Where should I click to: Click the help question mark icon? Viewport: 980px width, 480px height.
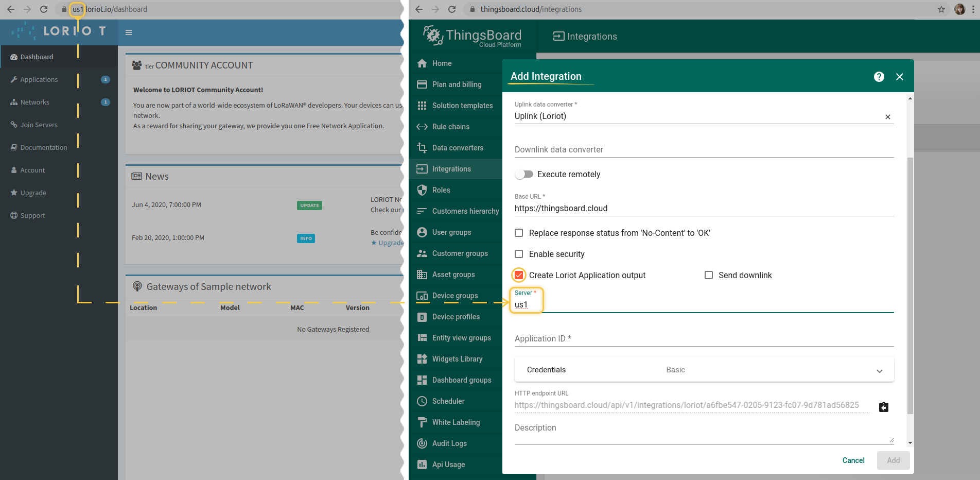(879, 77)
